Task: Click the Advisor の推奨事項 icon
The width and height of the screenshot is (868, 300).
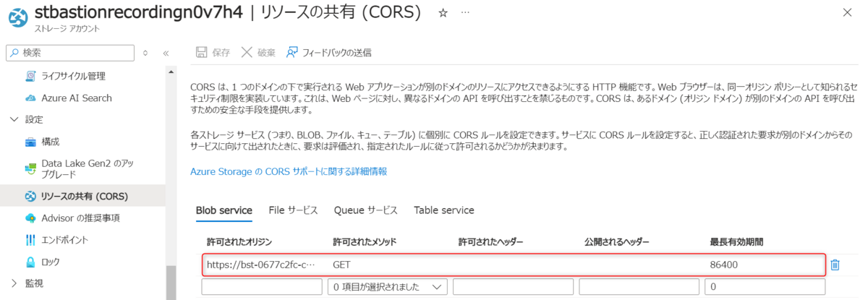Action: (x=30, y=218)
